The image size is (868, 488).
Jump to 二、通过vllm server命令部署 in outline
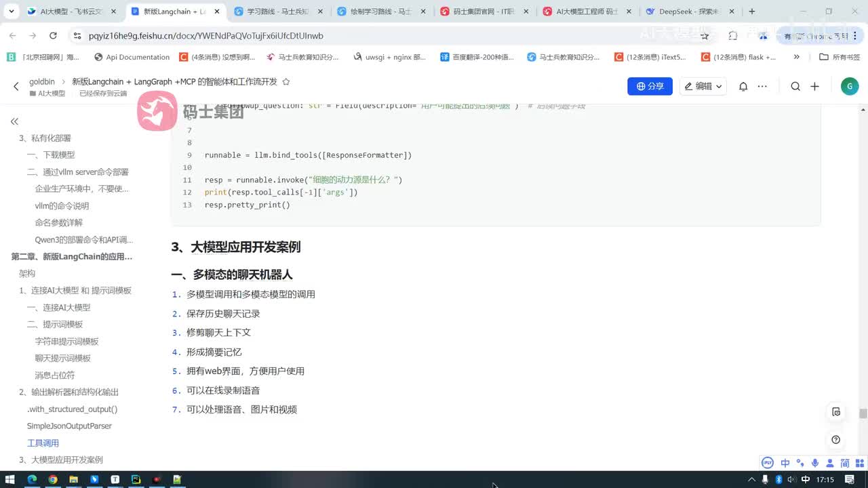(77, 171)
